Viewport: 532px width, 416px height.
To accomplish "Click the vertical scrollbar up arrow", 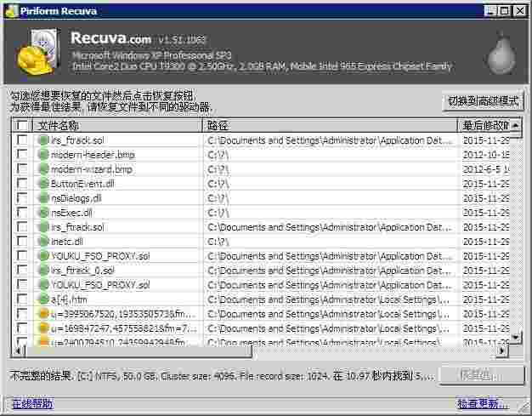I will tap(515, 125).
